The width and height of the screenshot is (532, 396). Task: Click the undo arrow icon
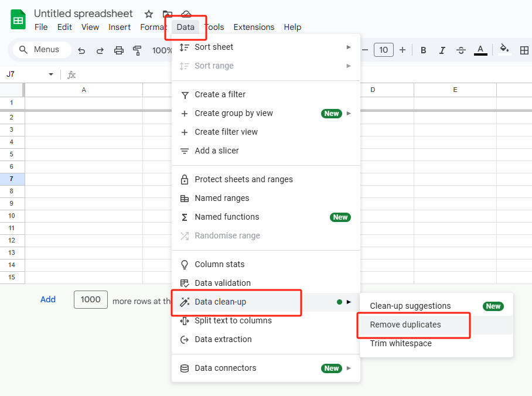point(81,50)
